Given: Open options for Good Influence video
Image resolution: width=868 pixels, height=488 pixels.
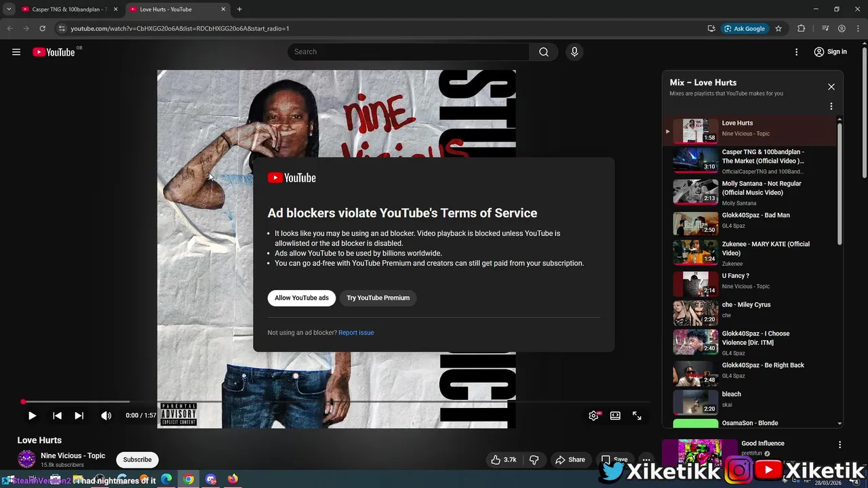Looking at the screenshot, I should [x=840, y=445].
